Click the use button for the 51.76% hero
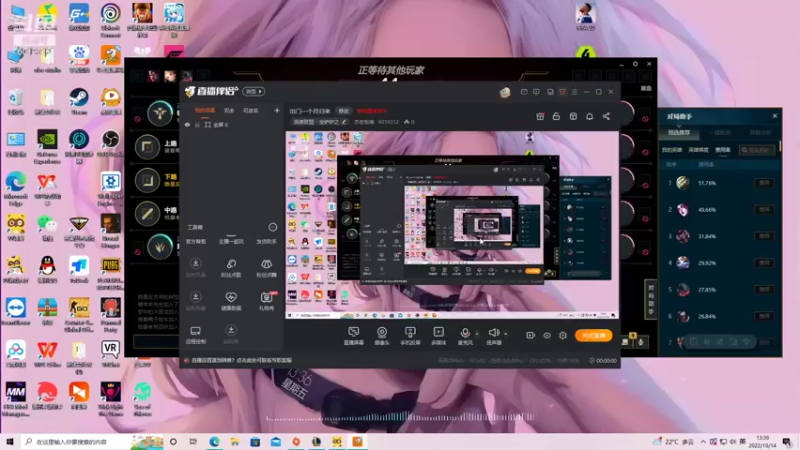The height and width of the screenshot is (450, 800). (764, 183)
